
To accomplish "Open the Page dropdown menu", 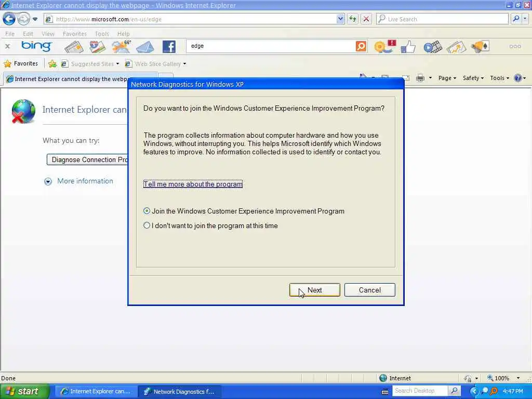I will pos(447,78).
